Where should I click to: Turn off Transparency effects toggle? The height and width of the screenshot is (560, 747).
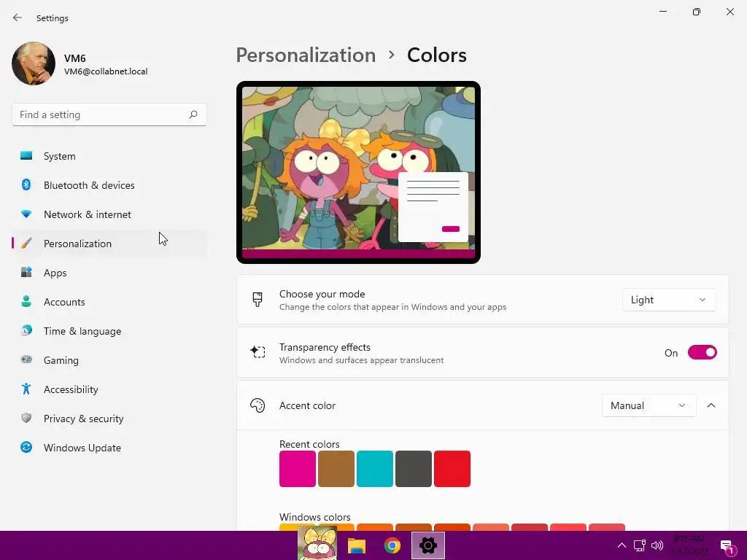703,352
